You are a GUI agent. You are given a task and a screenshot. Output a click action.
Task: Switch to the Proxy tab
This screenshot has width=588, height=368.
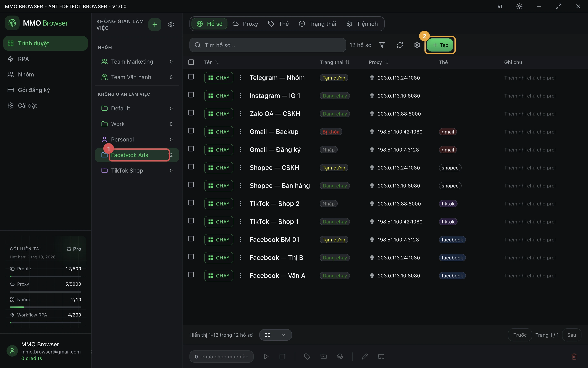tap(245, 24)
